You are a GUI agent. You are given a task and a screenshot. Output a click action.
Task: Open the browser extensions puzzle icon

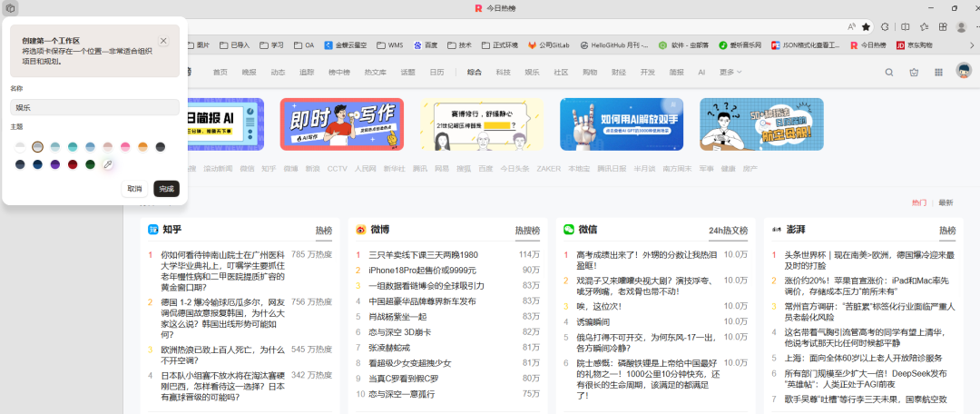coord(885,27)
